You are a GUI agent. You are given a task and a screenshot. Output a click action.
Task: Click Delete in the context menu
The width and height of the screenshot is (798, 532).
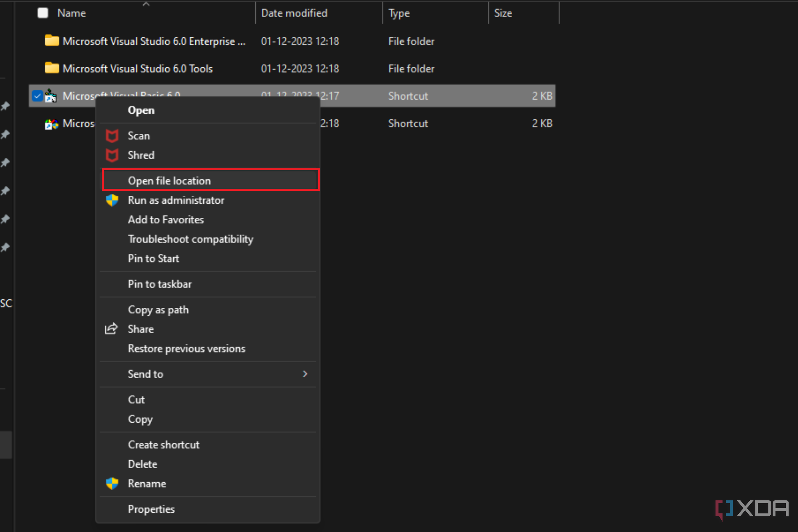click(143, 463)
